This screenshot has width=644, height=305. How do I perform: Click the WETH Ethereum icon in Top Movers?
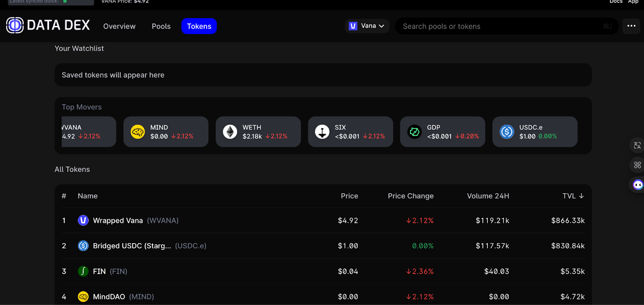coord(230,132)
